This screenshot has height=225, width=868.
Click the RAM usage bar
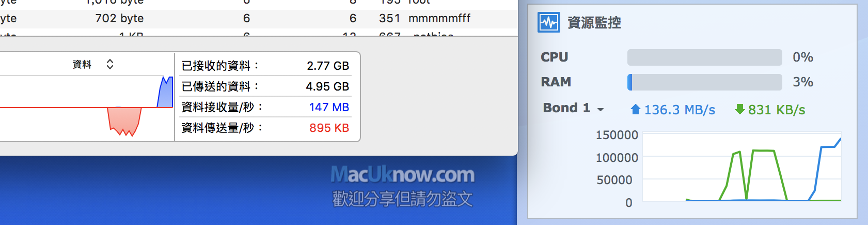(x=704, y=82)
